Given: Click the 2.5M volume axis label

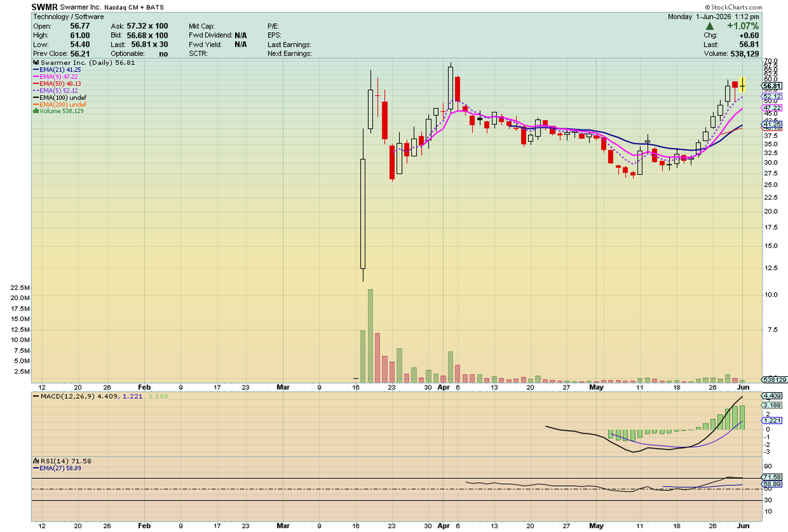Looking at the screenshot, I should 21,371.
